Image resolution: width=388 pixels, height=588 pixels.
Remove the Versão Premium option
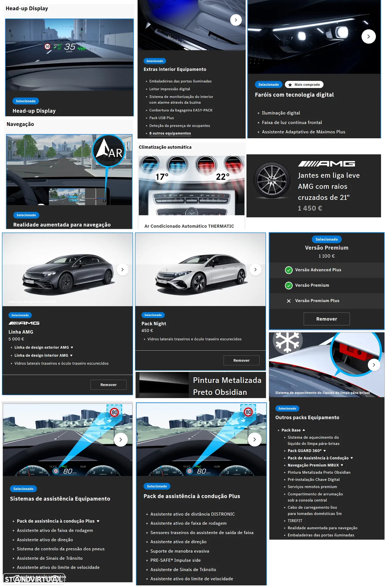coord(327,319)
